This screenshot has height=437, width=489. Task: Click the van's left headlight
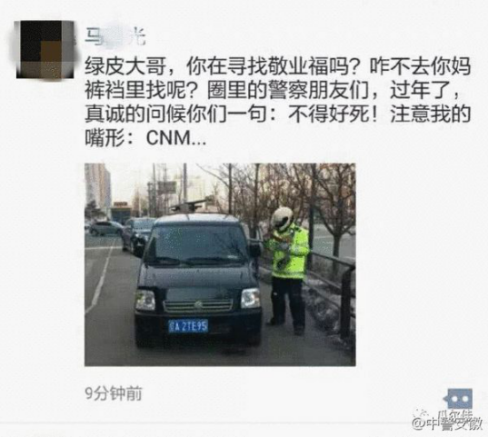[145, 300]
